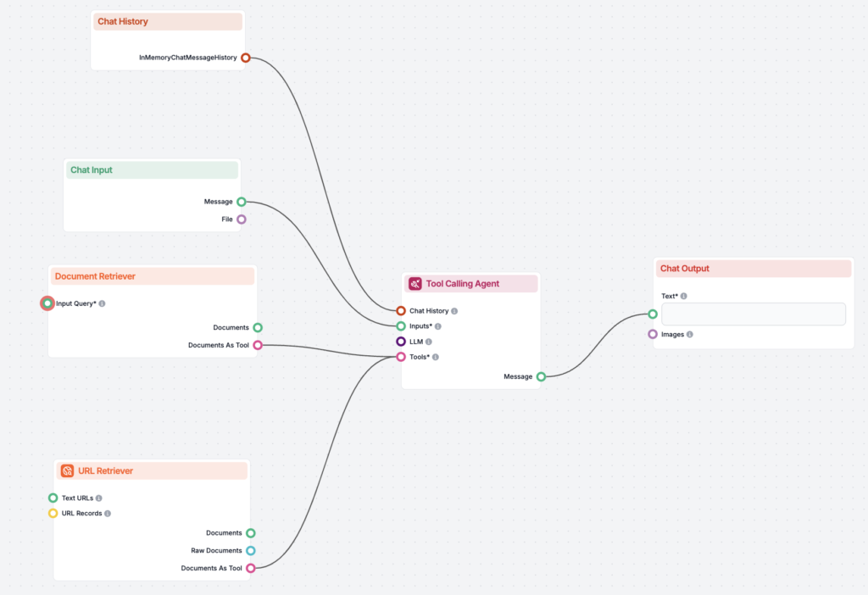
Task: Click the InMemoryChatMessageHistory output port
Action: coord(246,58)
